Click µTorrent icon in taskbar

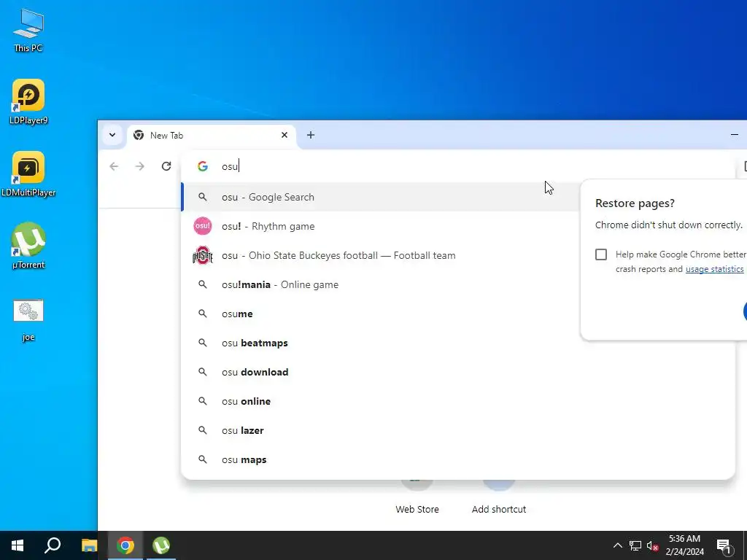click(x=161, y=545)
